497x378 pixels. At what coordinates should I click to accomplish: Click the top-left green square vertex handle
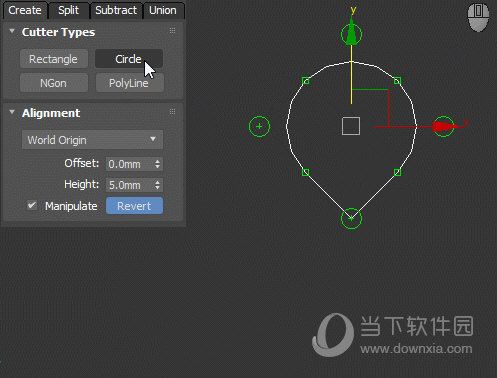click(305, 81)
